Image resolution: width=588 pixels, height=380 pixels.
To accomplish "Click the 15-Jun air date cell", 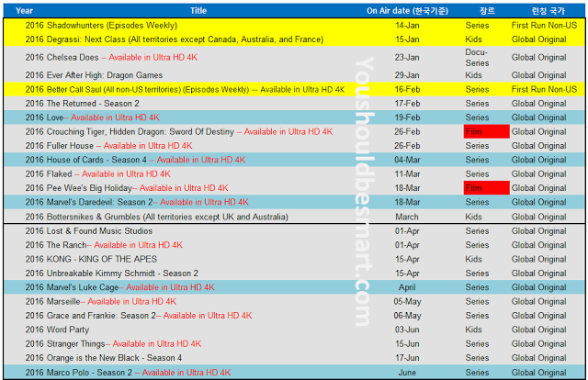I will tap(407, 344).
